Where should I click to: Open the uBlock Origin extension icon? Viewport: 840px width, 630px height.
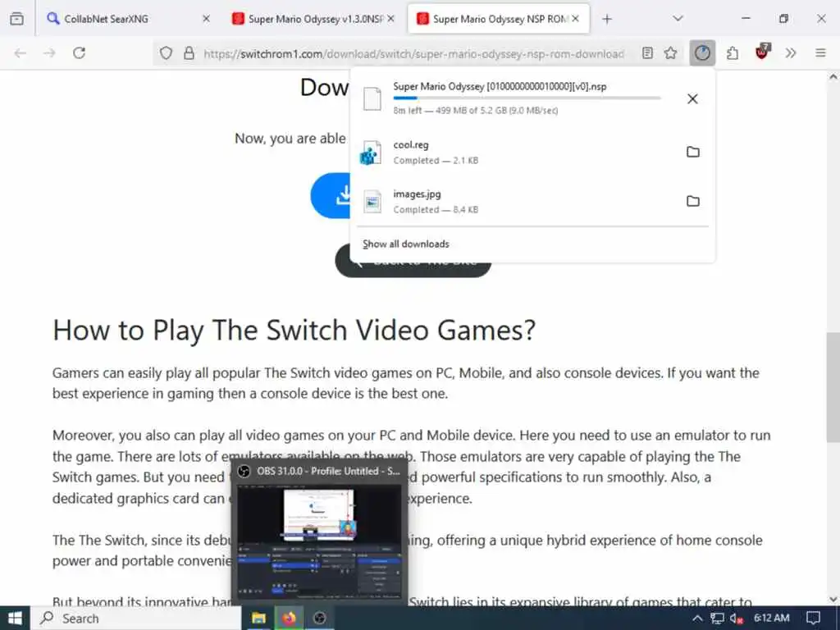pyautogui.click(x=762, y=52)
